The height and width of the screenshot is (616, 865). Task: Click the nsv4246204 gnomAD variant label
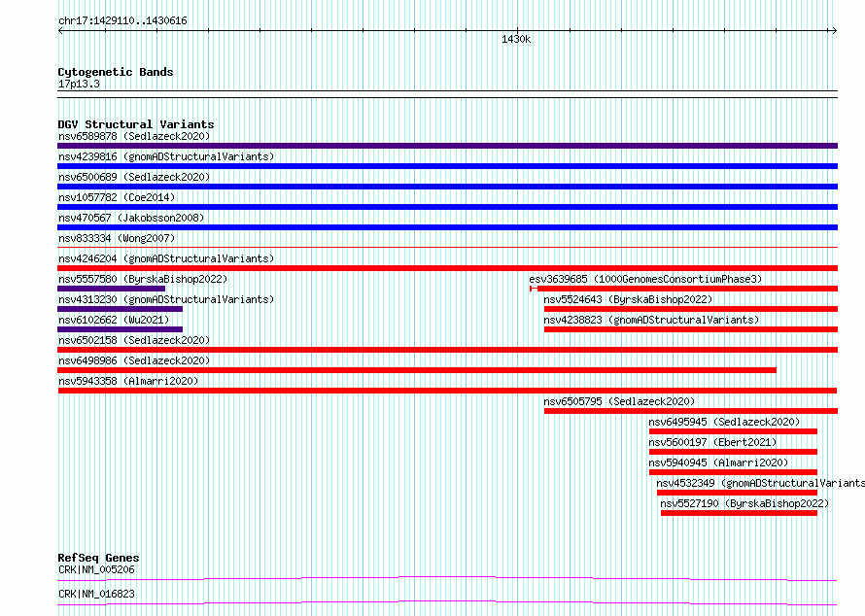(x=166, y=258)
